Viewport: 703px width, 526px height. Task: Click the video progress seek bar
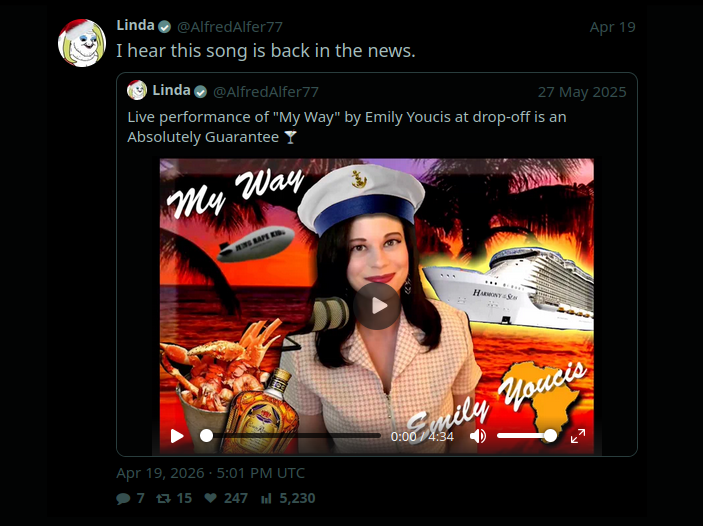pyautogui.click(x=292, y=436)
